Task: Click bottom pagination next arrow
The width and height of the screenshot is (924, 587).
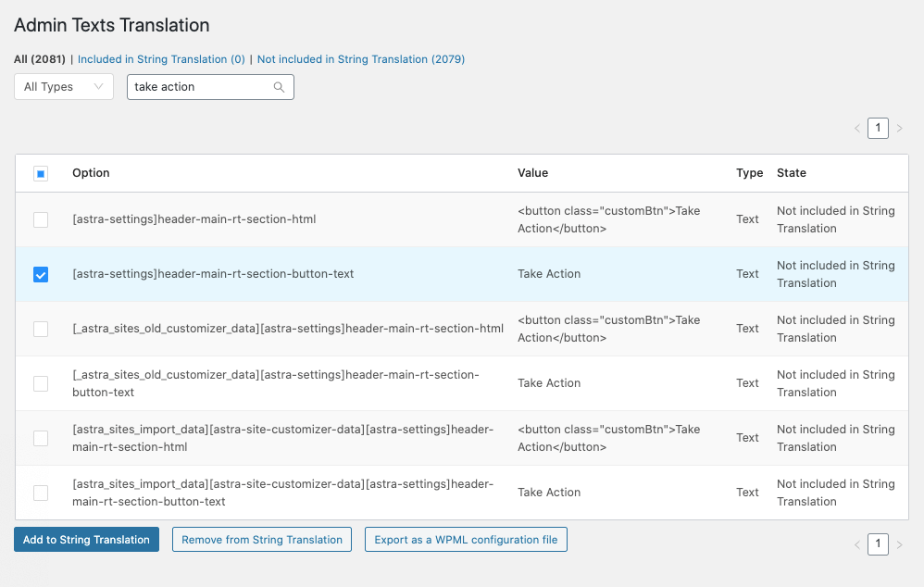Action: pos(899,544)
